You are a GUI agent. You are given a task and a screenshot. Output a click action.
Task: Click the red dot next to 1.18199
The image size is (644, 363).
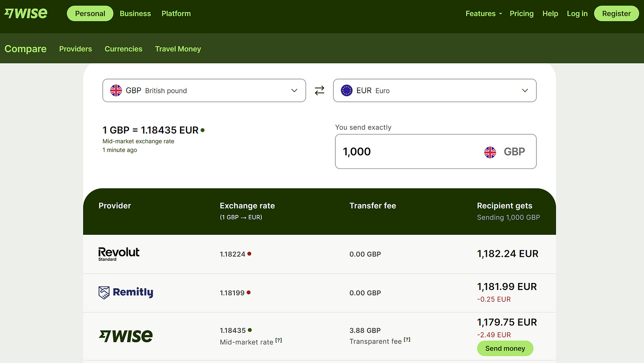[249, 292]
